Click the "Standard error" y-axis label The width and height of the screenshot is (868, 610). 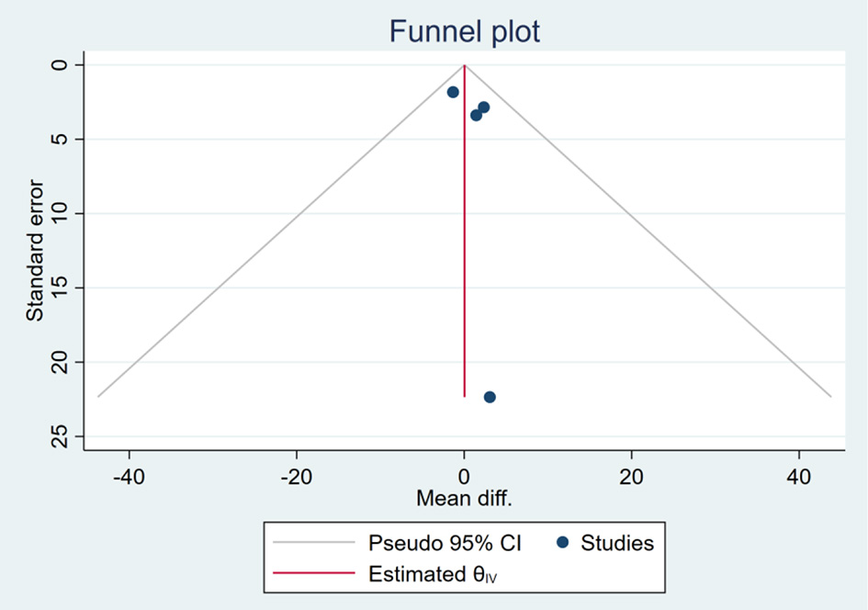(35, 250)
